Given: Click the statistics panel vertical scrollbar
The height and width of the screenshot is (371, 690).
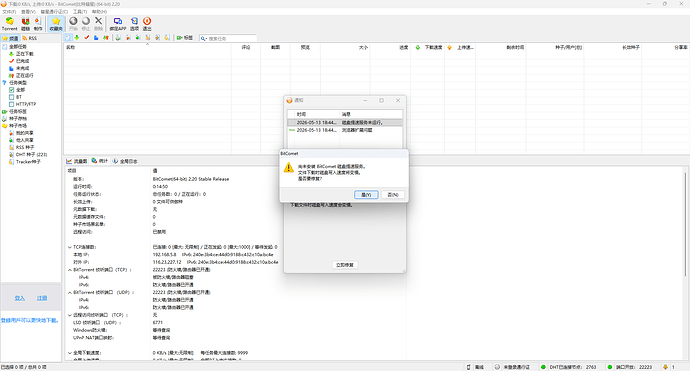Looking at the screenshot, I should pos(685,224).
